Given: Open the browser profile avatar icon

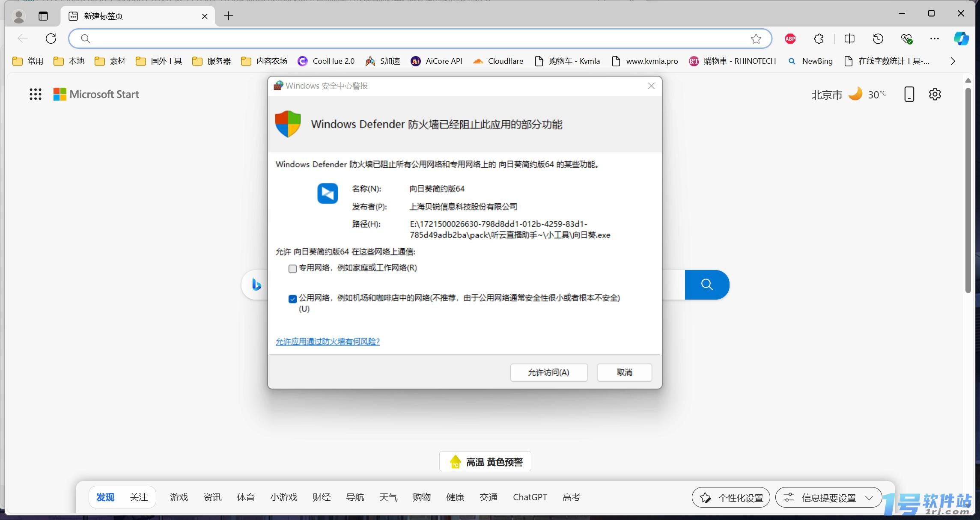Looking at the screenshot, I should pos(19,16).
